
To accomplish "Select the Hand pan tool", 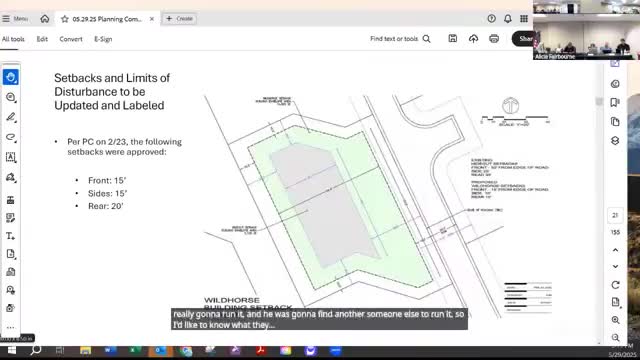I will pos(11,77).
